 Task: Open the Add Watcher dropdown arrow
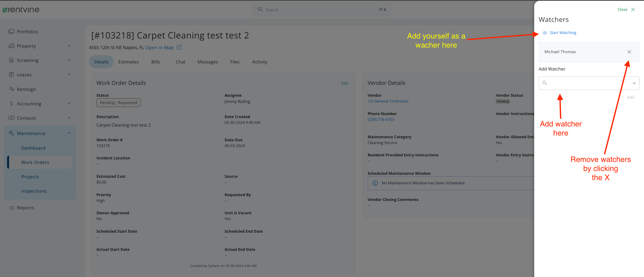[634, 83]
